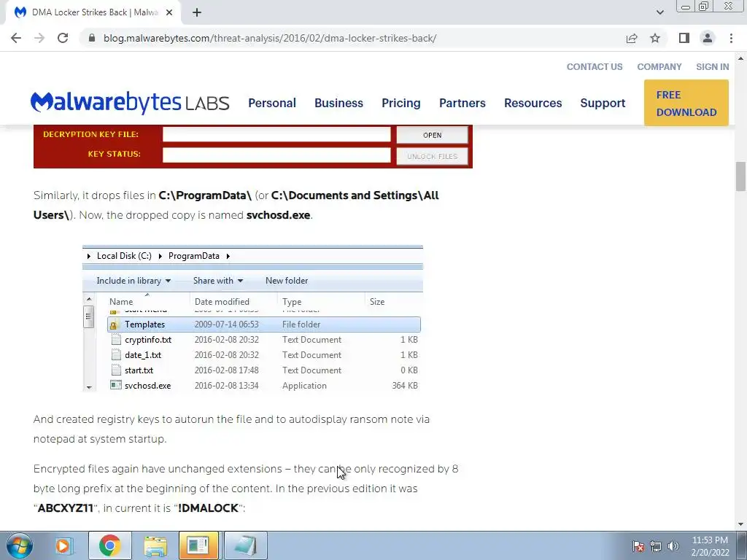
Task: Open the Support menu
Action: pos(603,103)
